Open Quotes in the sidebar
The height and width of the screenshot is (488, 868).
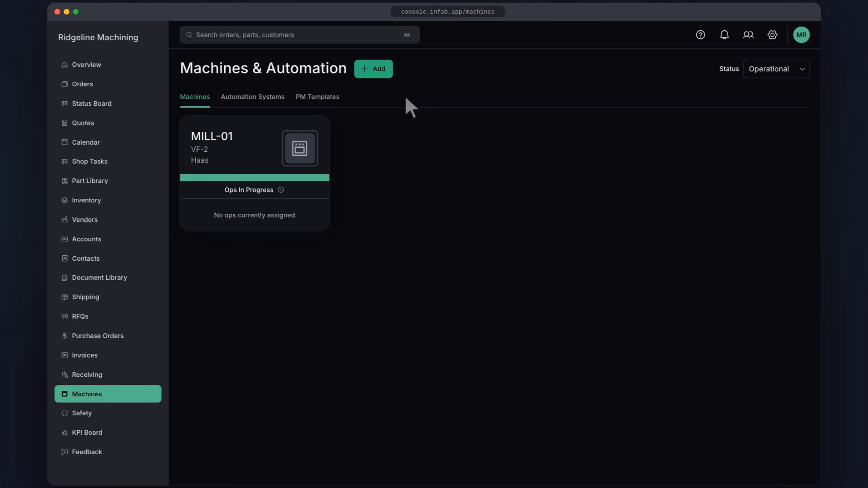pyautogui.click(x=108, y=123)
